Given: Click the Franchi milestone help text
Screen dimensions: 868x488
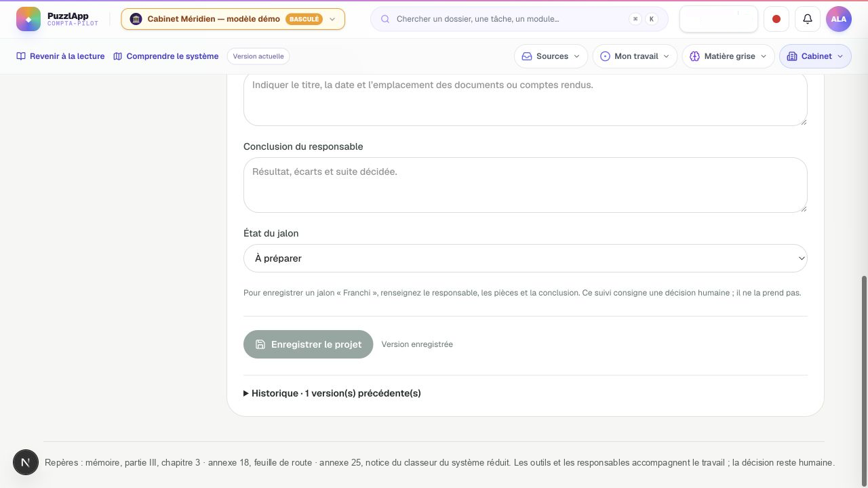Looking at the screenshot, I should (522, 293).
